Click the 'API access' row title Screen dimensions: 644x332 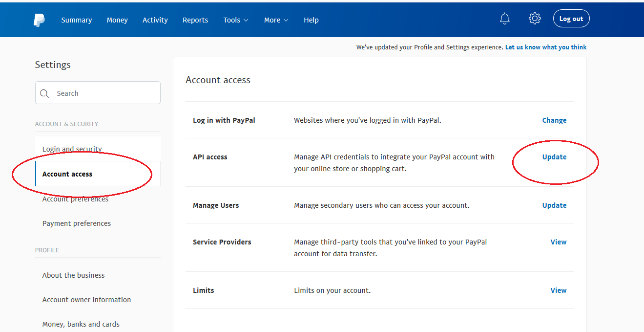tap(210, 157)
